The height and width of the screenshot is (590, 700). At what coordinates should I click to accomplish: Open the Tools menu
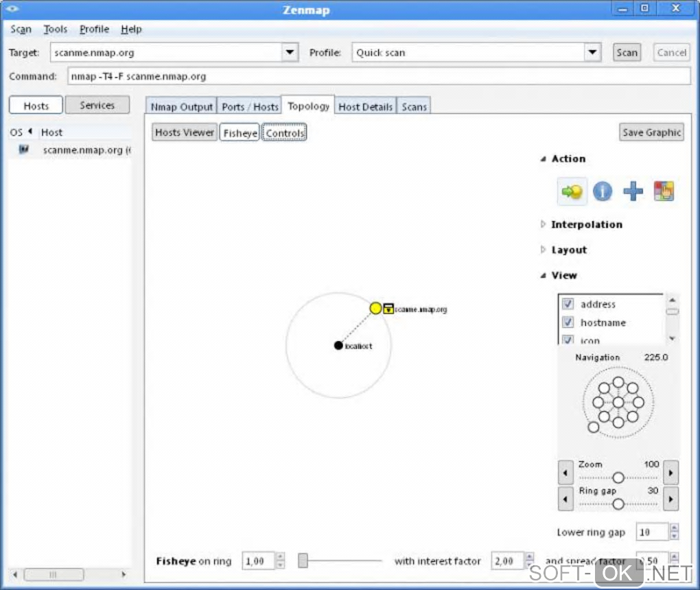coord(56,29)
